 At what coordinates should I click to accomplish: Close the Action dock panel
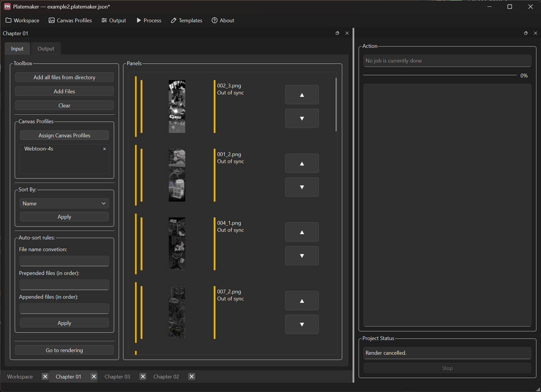coord(535,33)
